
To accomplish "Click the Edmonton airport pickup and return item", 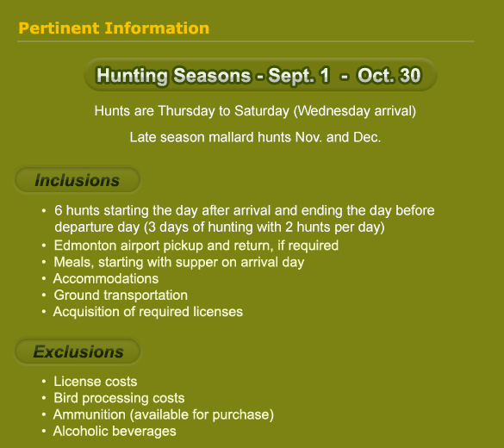I will pos(196,246).
